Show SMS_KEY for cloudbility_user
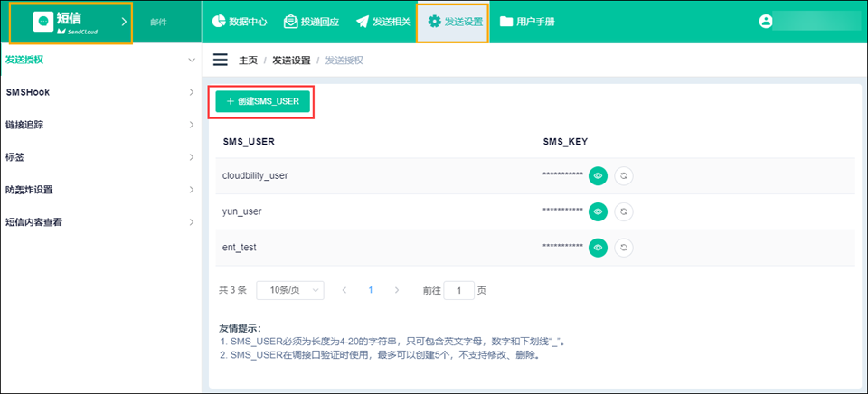Screen dimensions: 868x394 coord(598,175)
